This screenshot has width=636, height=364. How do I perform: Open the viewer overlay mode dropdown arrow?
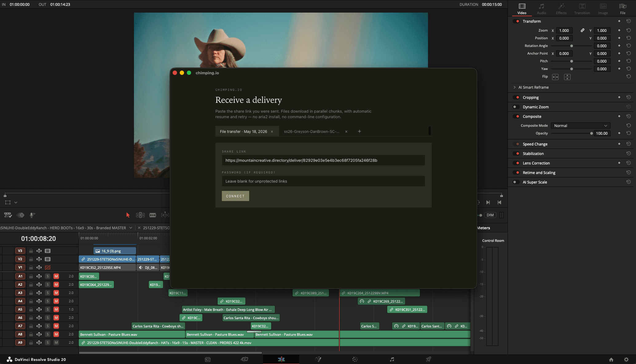tap(16, 203)
